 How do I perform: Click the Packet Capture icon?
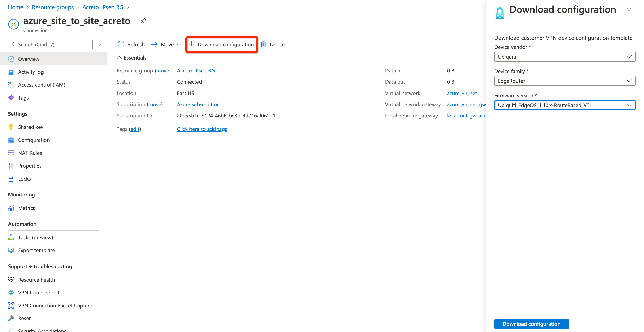(x=11, y=305)
